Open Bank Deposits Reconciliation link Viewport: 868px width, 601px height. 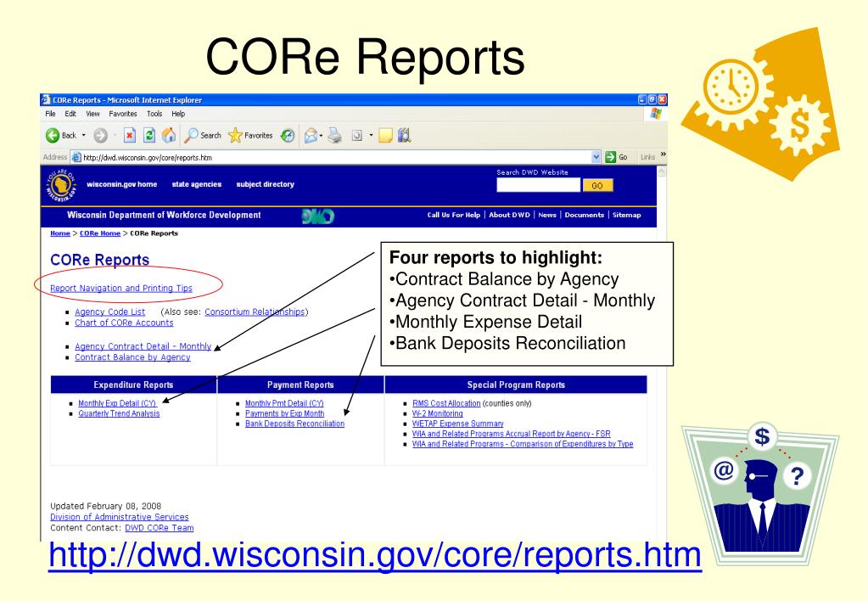[294, 424]
